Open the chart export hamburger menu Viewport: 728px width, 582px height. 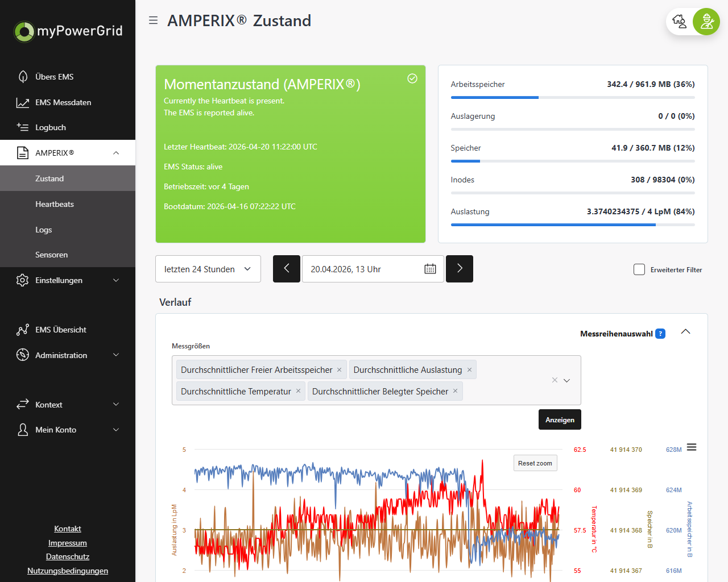(x=692, y=447)
